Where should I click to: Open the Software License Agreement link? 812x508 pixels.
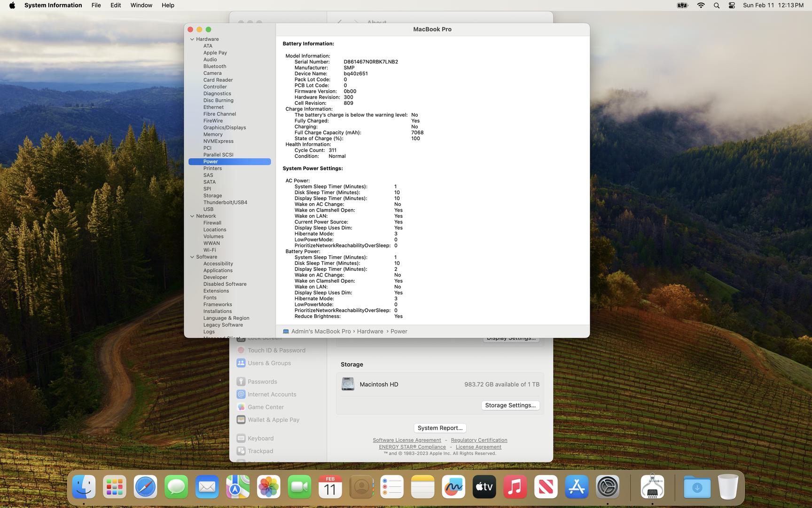click(x=406, y=440)
